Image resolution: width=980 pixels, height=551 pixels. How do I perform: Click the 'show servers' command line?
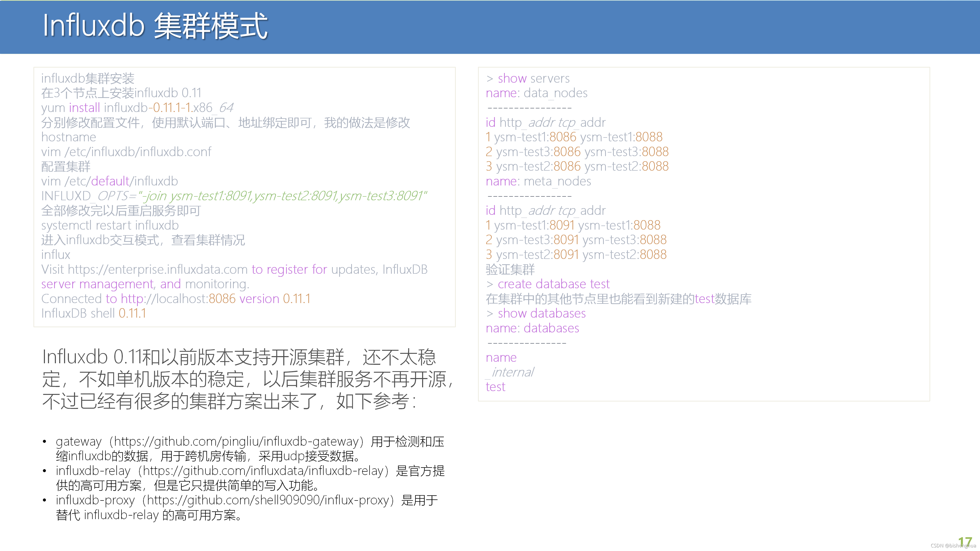(528, 78)
